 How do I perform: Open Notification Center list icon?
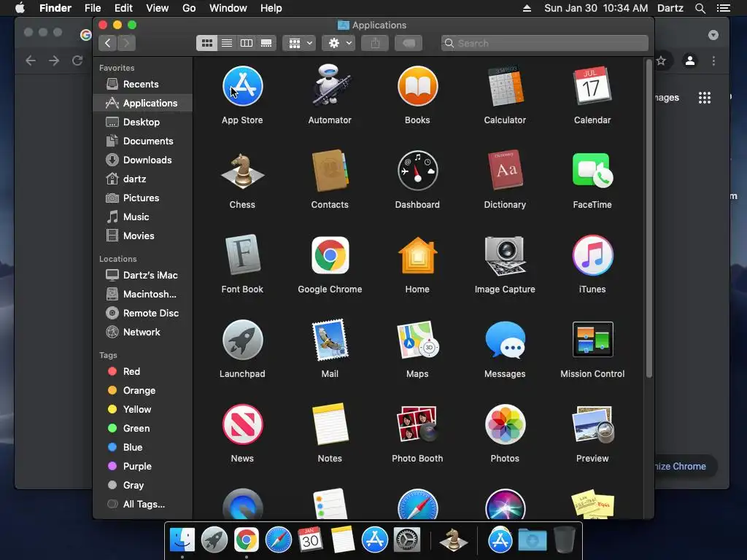[x=723, y=8]
